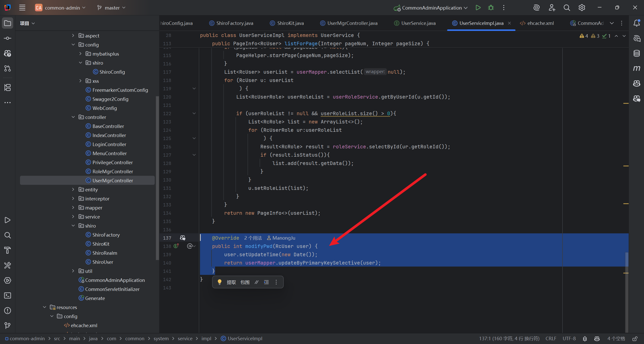The height and width of the screenshot is (344, 644).
Task: Open the CommonAdminApplication run configuration dropdown
Action: coord(431,8)
